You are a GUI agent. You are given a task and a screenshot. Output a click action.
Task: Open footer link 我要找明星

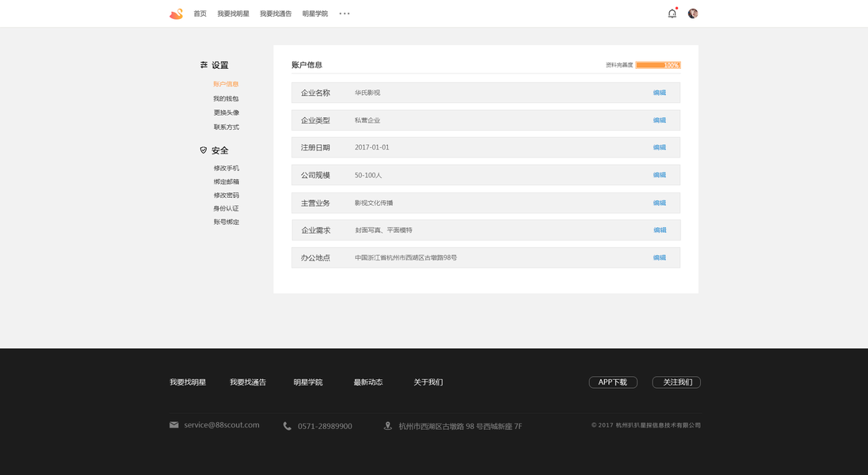[x=188, y=382]
